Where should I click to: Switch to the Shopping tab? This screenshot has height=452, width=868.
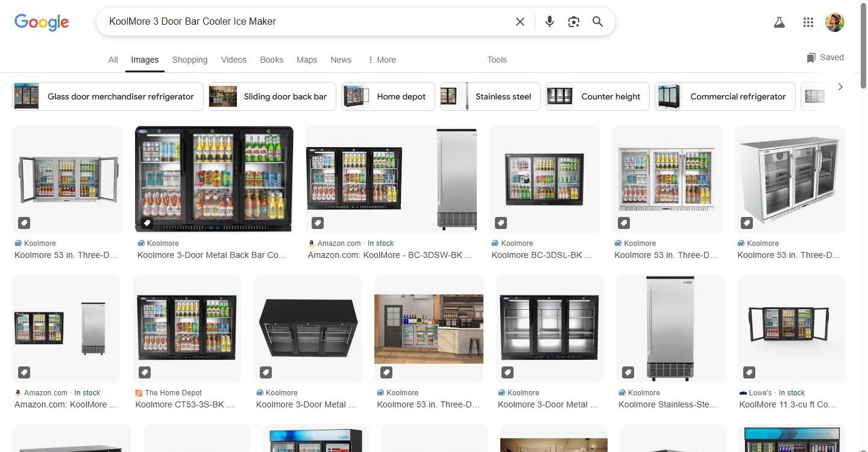click(x=189, y=60)
